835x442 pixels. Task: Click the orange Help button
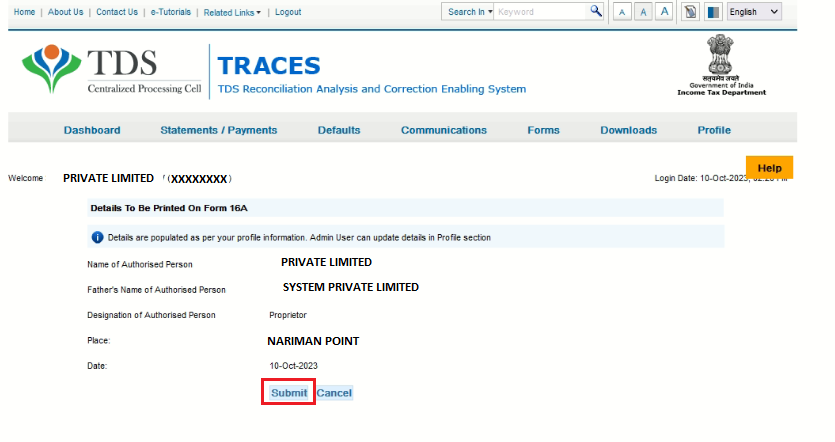click(769, 168)
